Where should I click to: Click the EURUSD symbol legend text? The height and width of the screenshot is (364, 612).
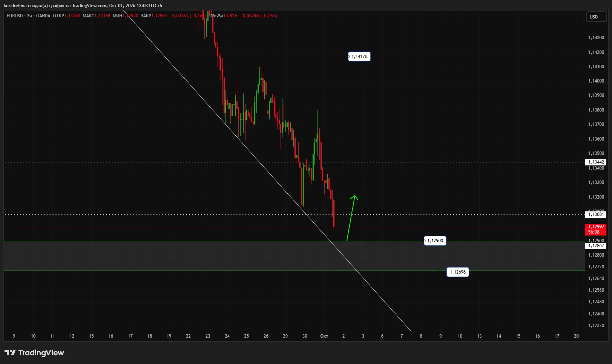click(15, 16)
